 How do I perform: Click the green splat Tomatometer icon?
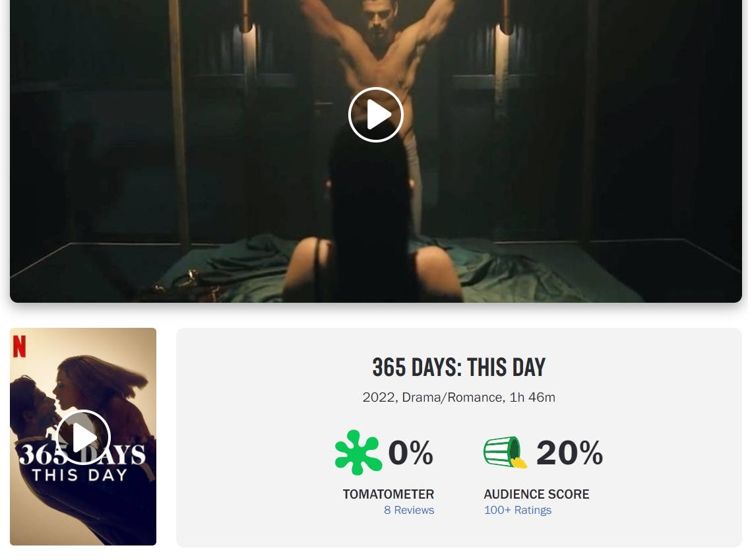click(x=358, y=452)
